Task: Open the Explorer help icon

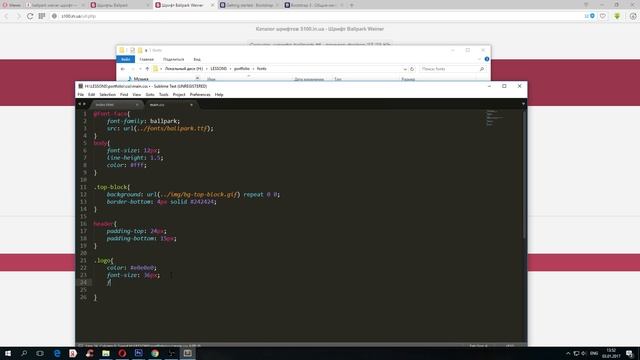Action: tap(487, 59)
